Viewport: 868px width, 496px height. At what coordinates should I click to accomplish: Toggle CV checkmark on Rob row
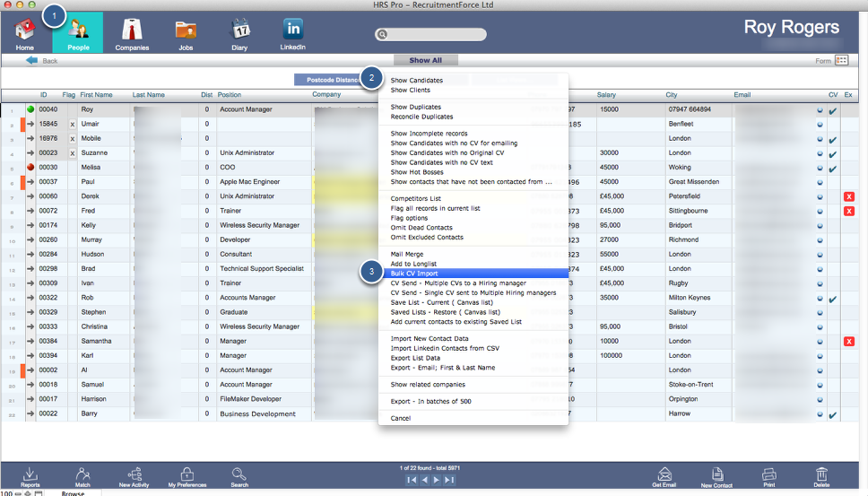coord(832,299)
